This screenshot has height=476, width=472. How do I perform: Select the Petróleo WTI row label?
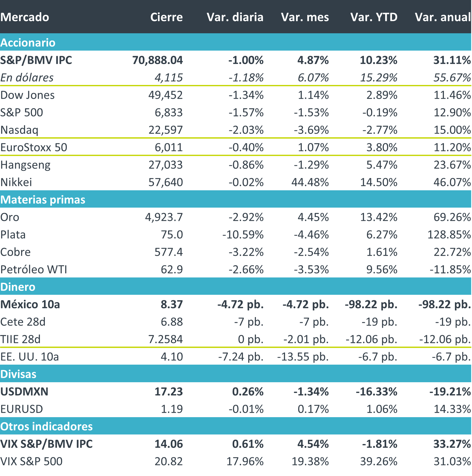pos(34,269)
